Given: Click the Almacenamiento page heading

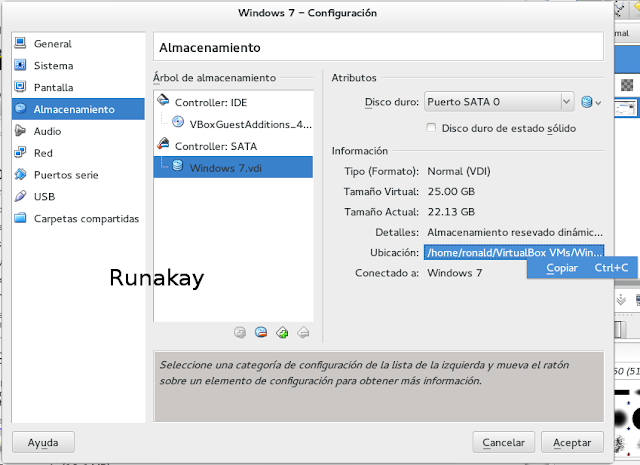Looking at the screenshot, I should point(210,48).
